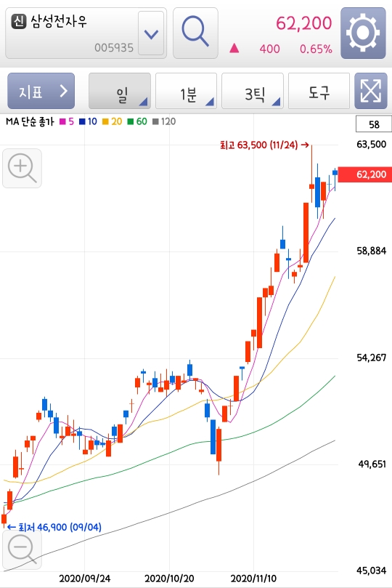Click the up triangle change indicator

click(x=234, y=48)
